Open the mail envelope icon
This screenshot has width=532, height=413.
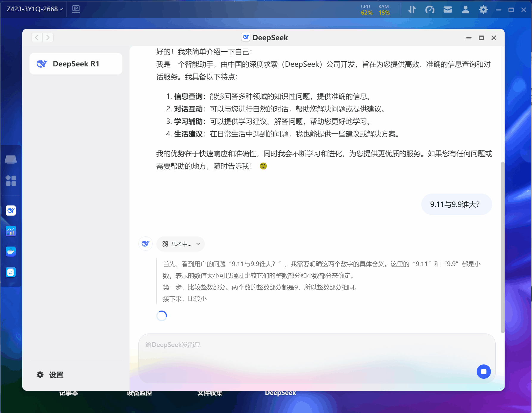(448, 10)
